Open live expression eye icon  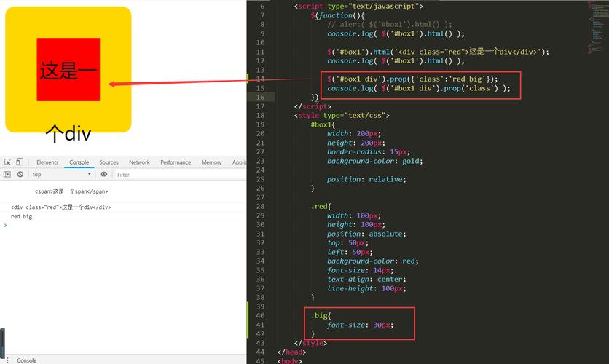point(103,175)
